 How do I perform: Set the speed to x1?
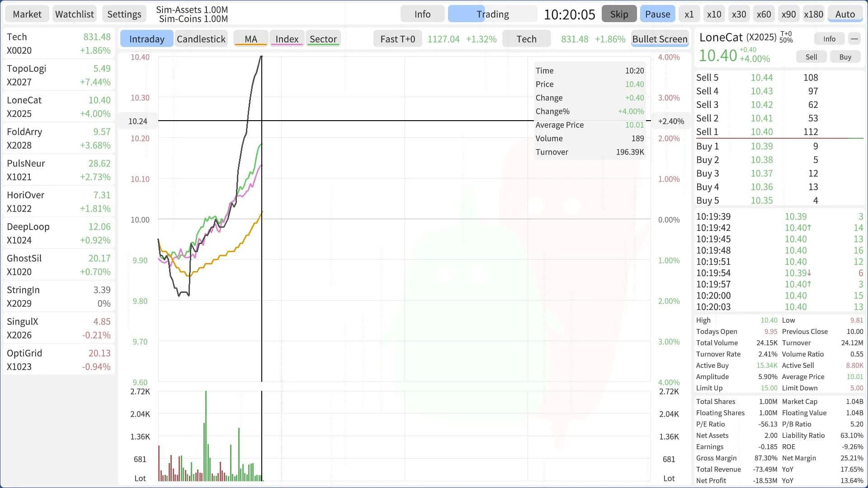(689, 14)
